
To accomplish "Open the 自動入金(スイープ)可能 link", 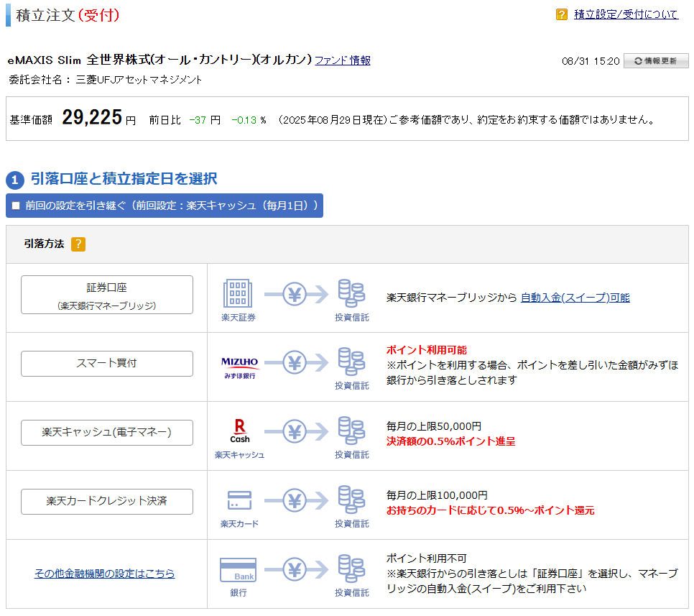I will [x=575, y=298].
